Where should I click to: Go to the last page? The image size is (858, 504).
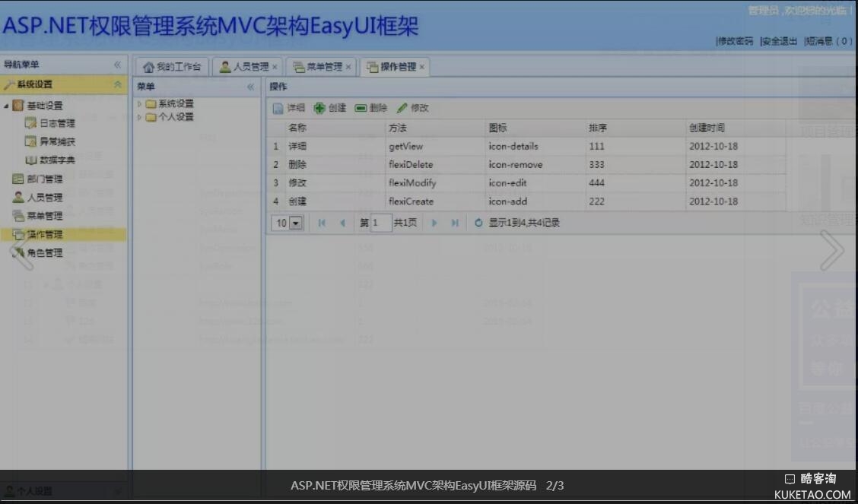[x=455, y=223]
